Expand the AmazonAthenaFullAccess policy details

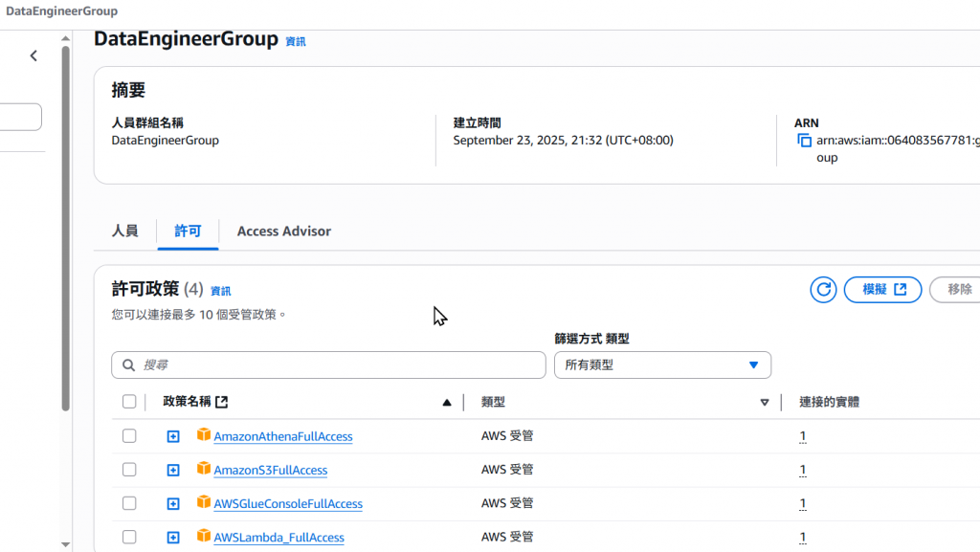[x=173, y=436]
